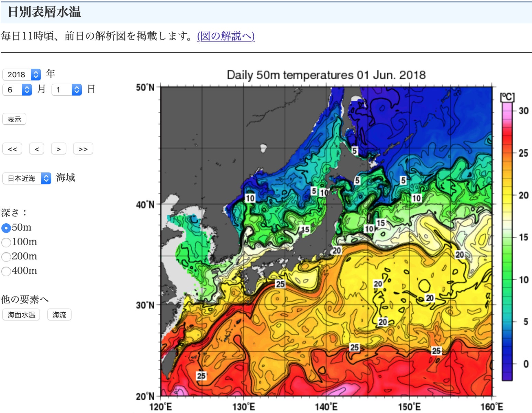Click the 日別表層水温 page heading

(44, 12)
